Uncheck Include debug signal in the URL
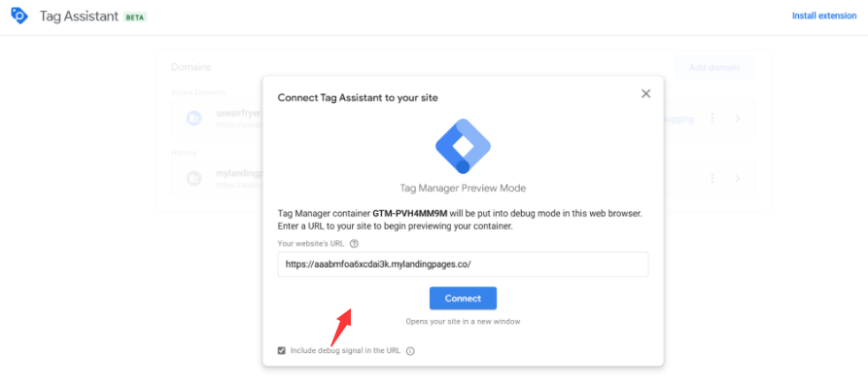Image resolution: width=868 pixels, height=391 pixels. click(x=282, y=350)
